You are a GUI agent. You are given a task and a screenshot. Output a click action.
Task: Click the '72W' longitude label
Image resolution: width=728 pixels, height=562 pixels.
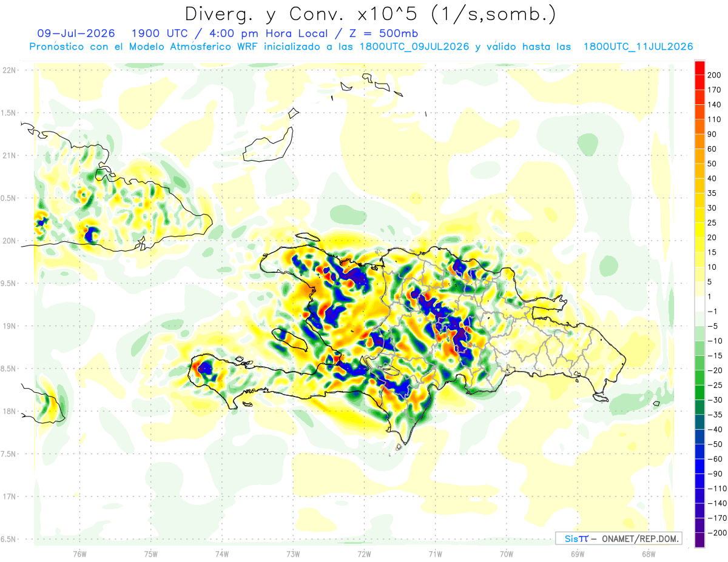tap(364, 554)
